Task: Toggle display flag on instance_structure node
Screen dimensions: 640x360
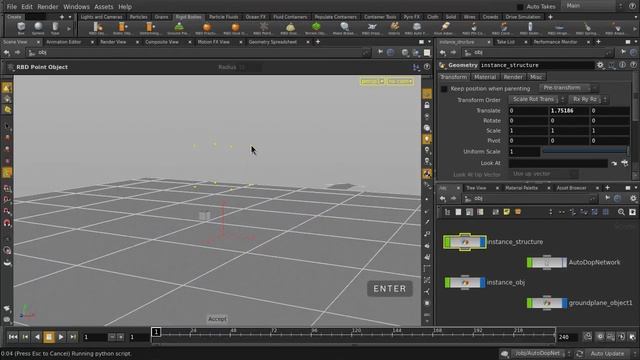Action: 483,242
